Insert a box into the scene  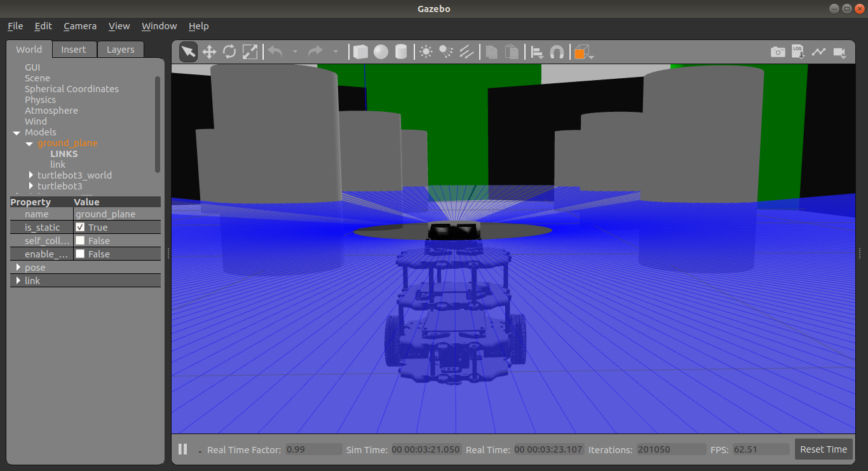[x=360, y=51]
